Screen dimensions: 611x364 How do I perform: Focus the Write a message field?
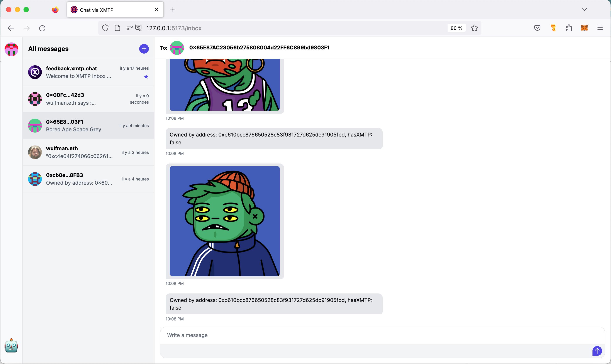(382, 335)
